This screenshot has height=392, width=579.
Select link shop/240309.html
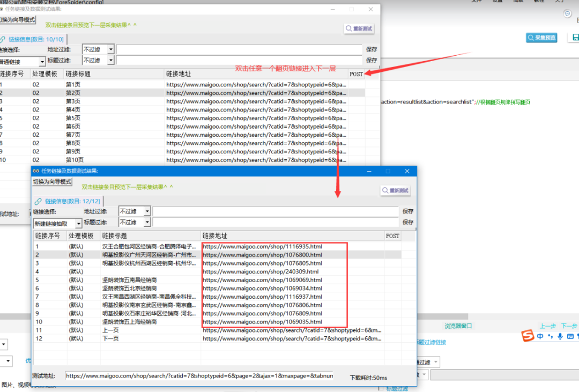pos(261,271)
